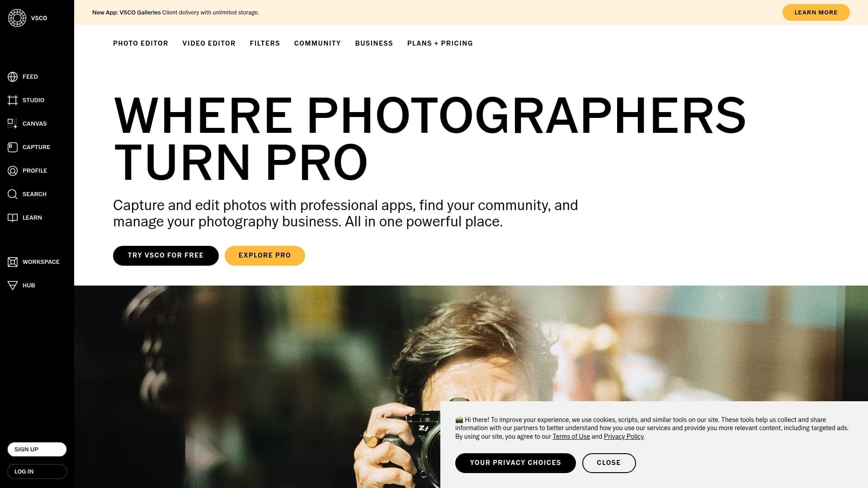Select the Studio crop-frame icon
This screenshot has height=488, width=868.
pos(13,100)
